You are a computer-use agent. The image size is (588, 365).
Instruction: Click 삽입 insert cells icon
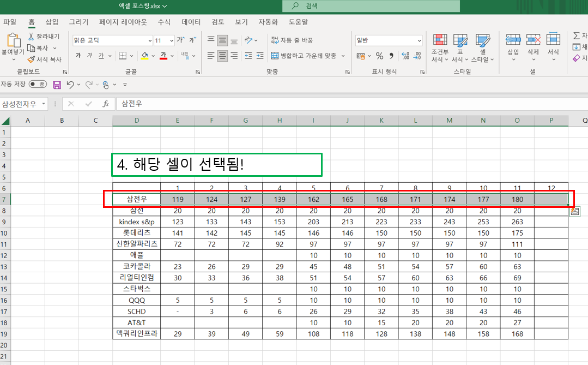click(513, 39)
